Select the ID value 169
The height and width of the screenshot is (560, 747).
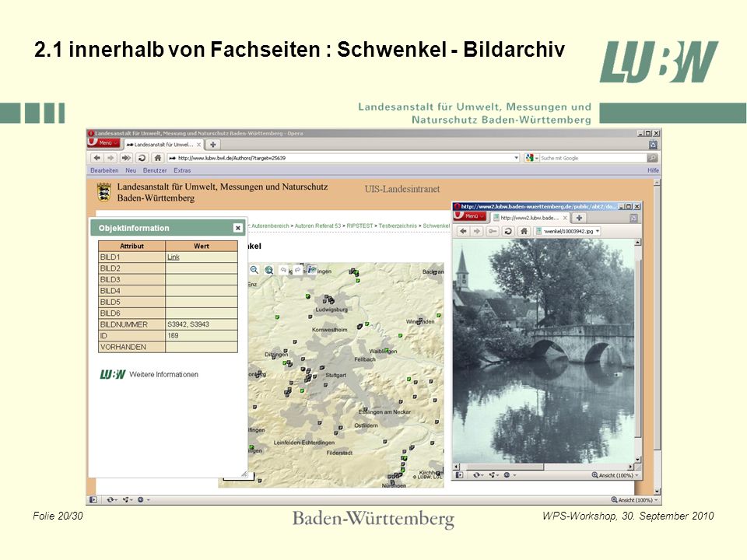pos(173,336)
